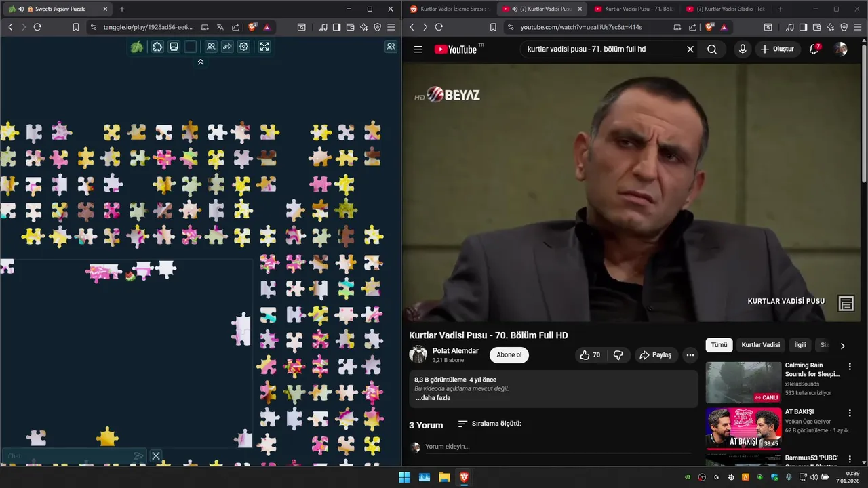Image resolution: width=868 pixels, height=488 pixels.
Task: Translate the Tanggle page
Action: click(x=220, y=27)
